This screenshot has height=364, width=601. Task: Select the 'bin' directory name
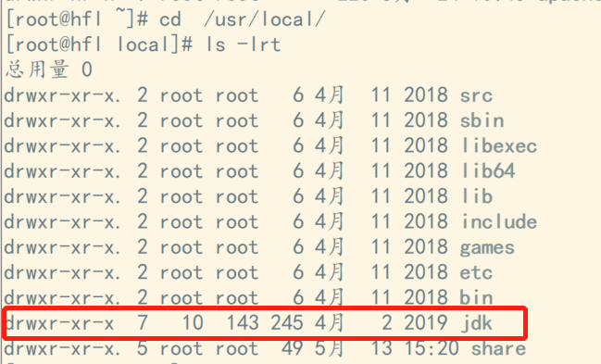tap(476, 297)
